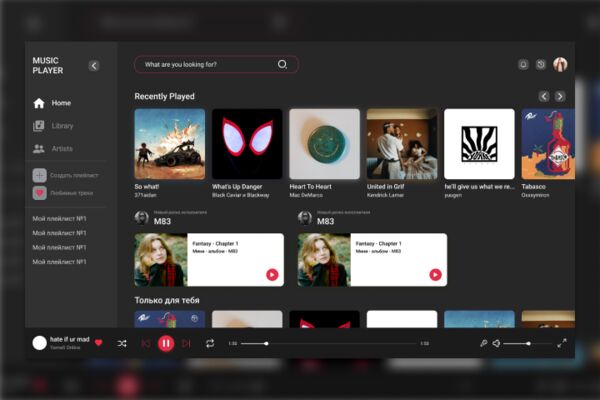This screenshot has width=600, height=400.
Task: Expand player to fullscreen
Action: click(x=561, y=343)
